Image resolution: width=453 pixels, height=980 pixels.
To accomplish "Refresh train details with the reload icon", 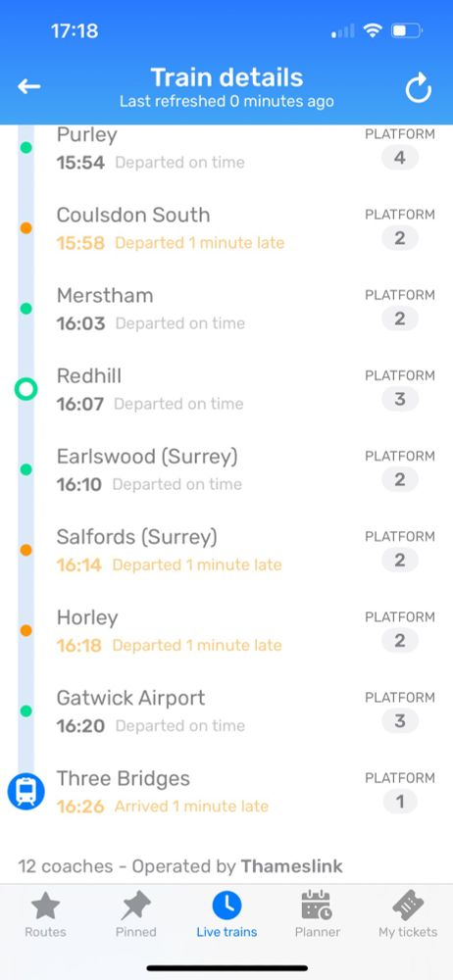I will [418, 88].
